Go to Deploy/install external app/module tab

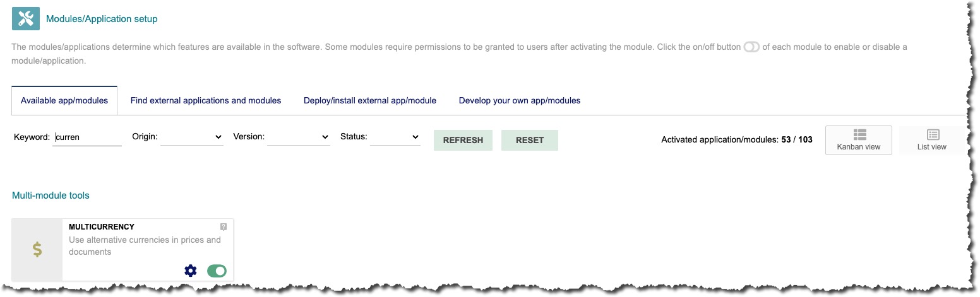pyautogui.click(x=370, y=100)
